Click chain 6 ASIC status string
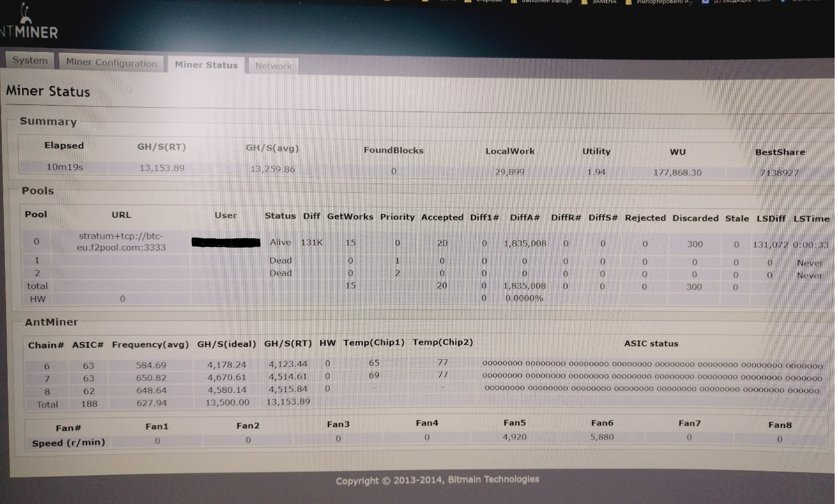838x504 pixels. point(653,365)
